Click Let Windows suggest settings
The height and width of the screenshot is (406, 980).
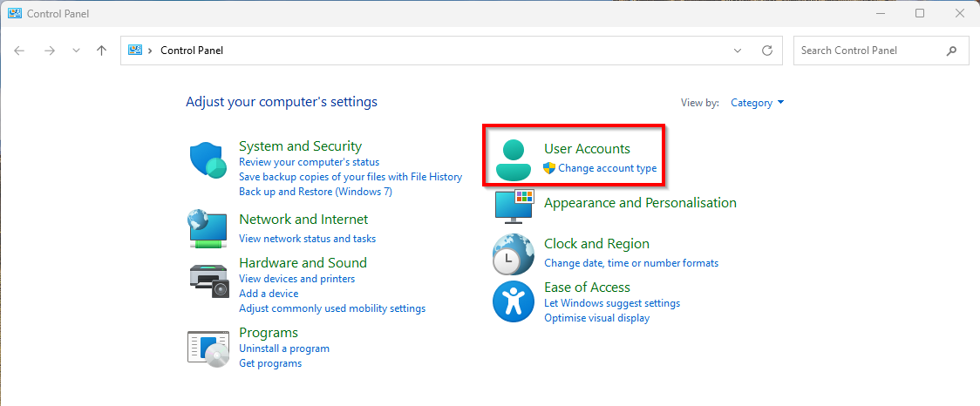click(x=612, y=303)
